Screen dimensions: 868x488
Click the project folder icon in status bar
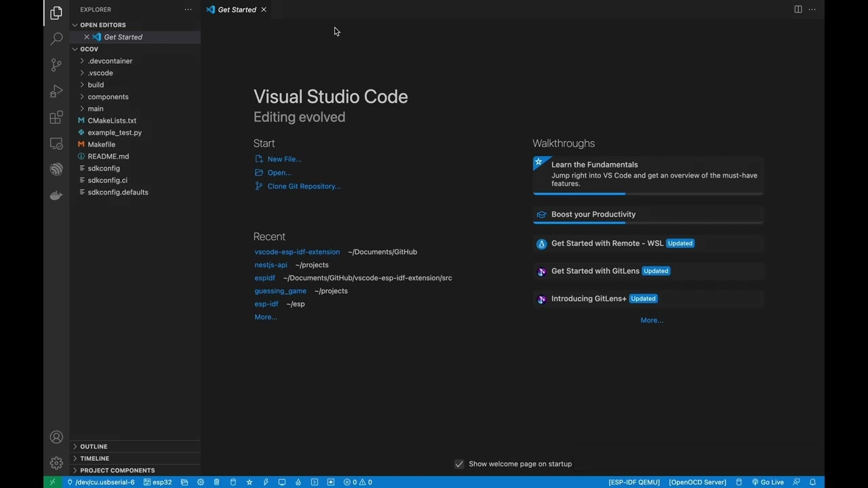[x=184, y=482]
